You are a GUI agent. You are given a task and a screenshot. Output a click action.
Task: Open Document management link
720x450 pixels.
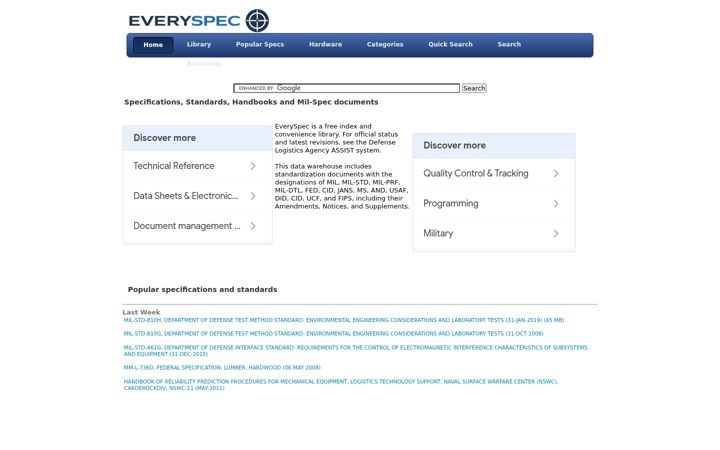186,226
